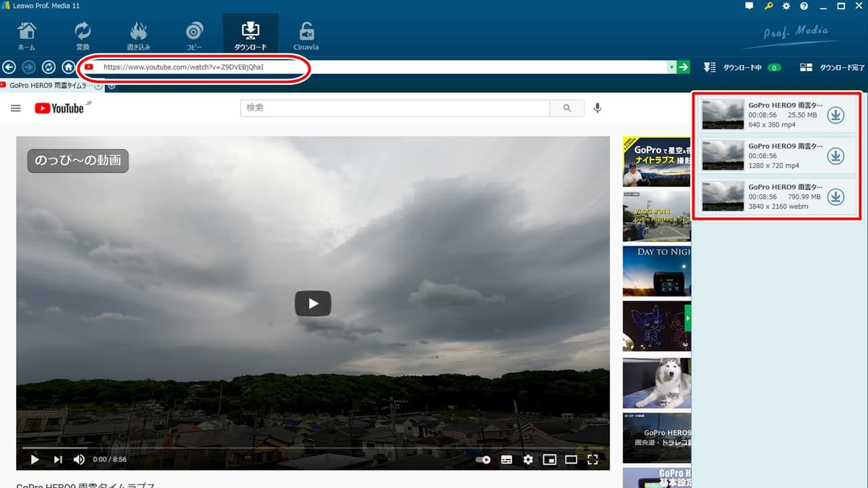868x488 pixels.
Task: Click the YouTube voice search microphone
Action: [x=597, y=108]
